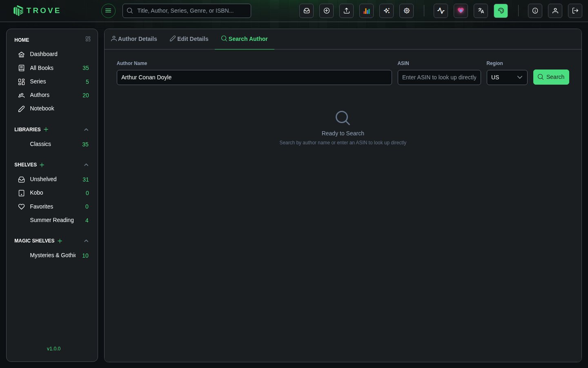Open All Books in the sidebar
The height and width of the screenshot is (368, 588).
tap(52, 68)
